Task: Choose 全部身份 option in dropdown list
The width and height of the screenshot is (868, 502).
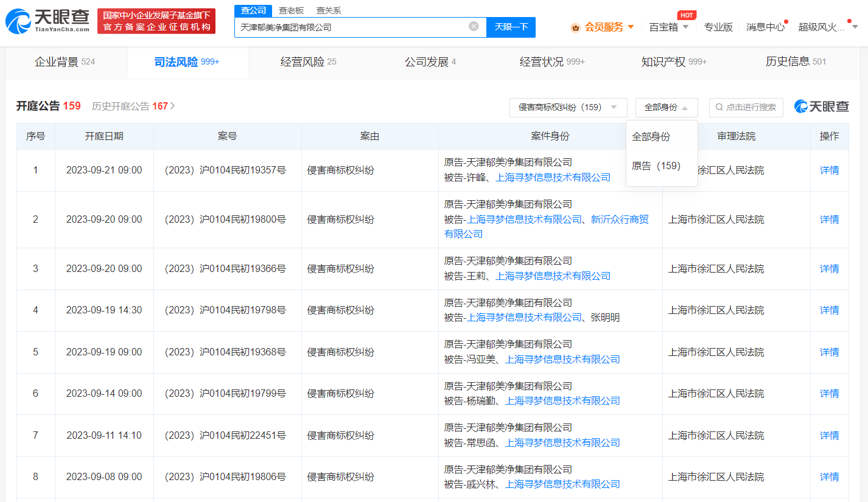Action: coord(651,136)
